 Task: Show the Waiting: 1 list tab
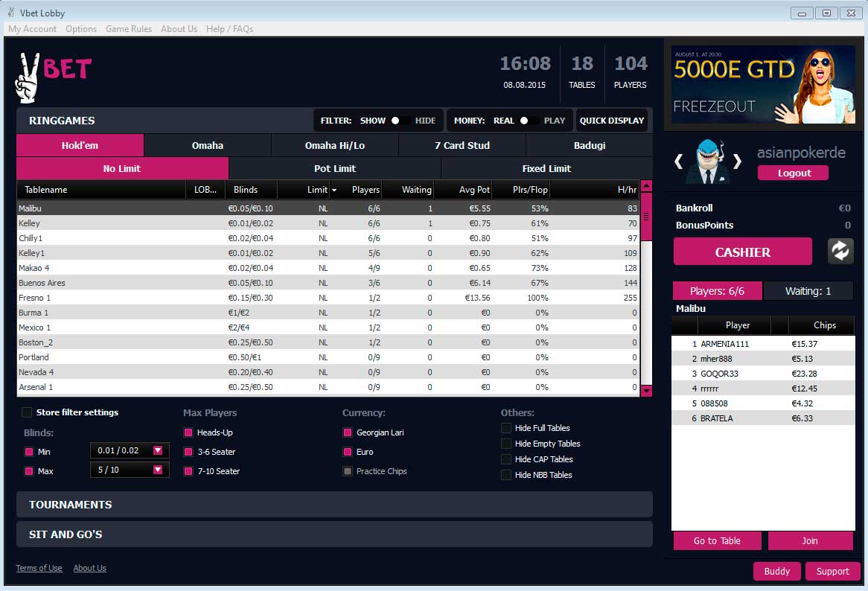[x=808, y=291]
